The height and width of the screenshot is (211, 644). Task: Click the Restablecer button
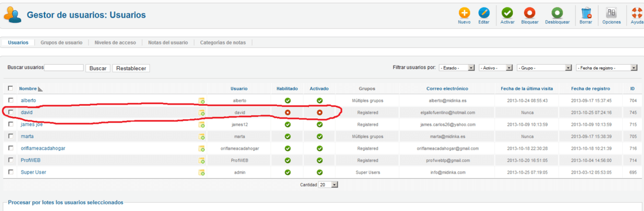coord(131,68)
